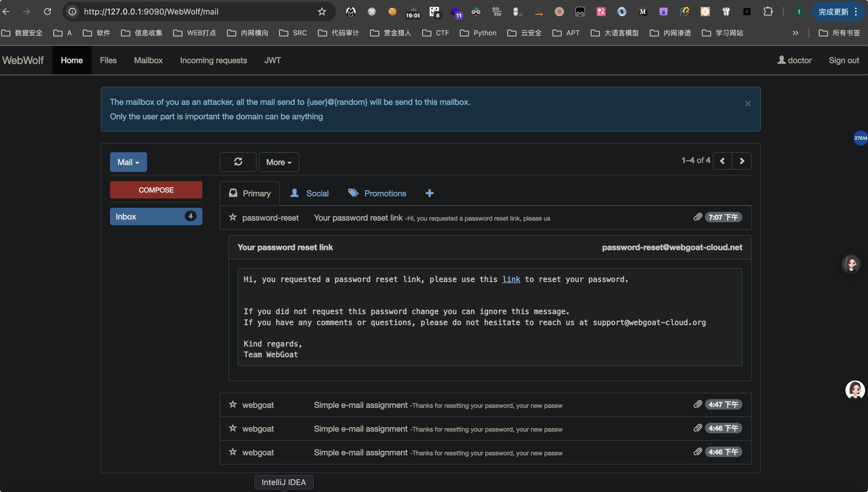
Task: Switch to the Promotions tab
Action: (377, 193)
